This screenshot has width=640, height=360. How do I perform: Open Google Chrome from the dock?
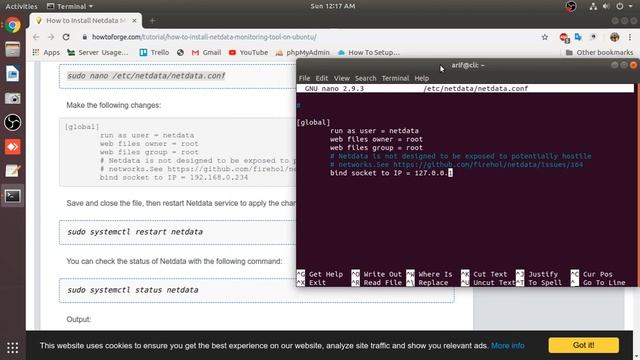coord(13,25)
